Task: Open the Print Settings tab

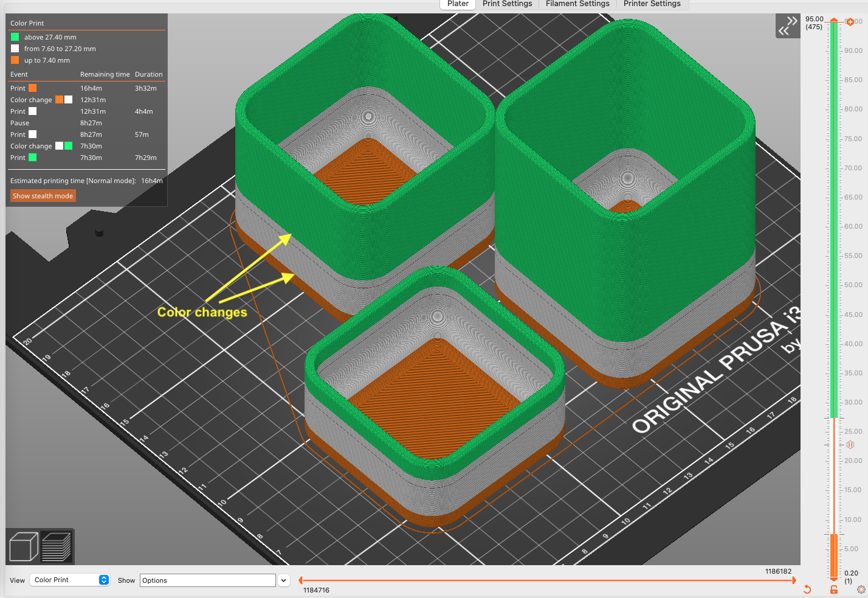Action: tap(507, 4)
